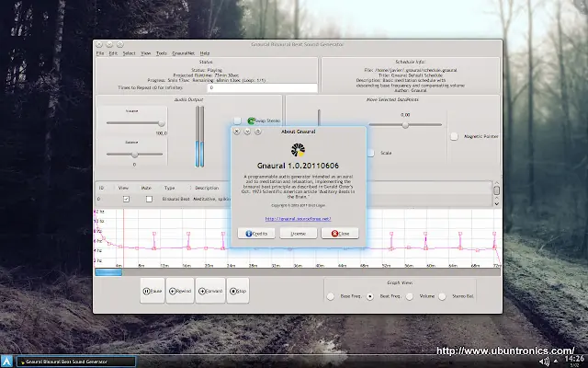Screen dimensions: 588x368
Task: Open the GnauralNet menu
Action: 184,53
